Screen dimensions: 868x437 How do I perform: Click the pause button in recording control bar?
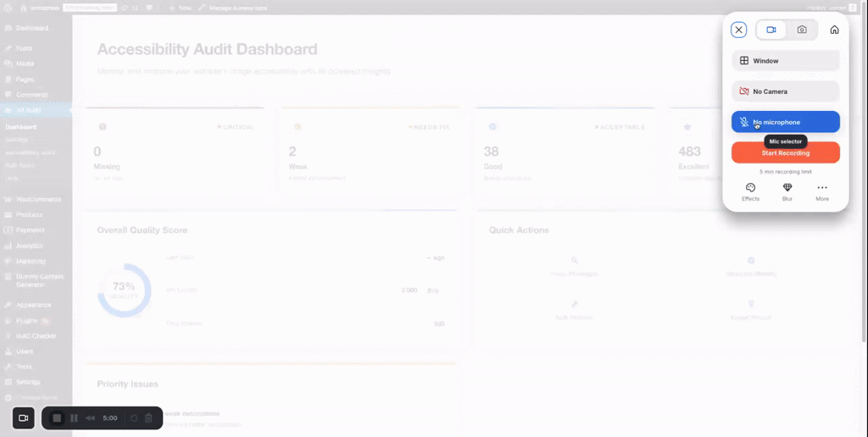[x=75, y=418]
